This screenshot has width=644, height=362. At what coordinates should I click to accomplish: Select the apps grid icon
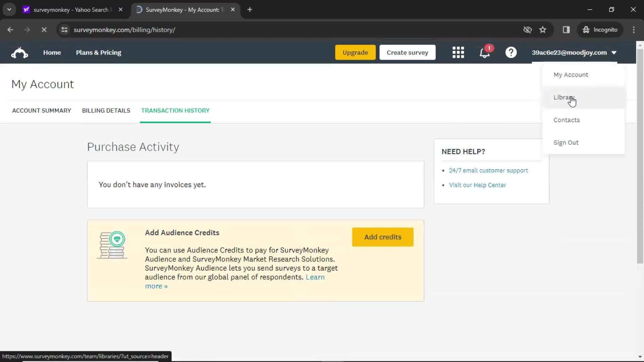[458, 53]
